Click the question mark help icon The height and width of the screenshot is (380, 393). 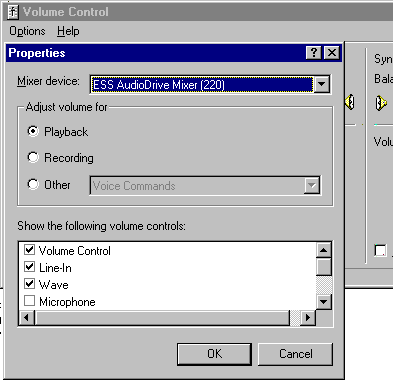[x=313, y=53]
